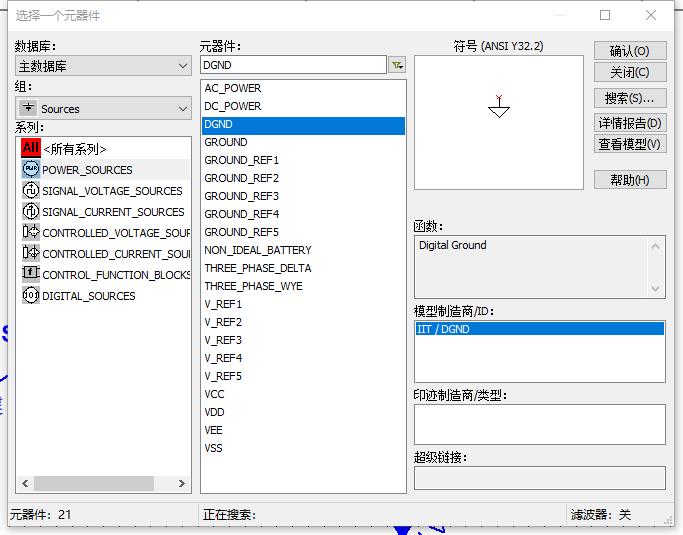Select GROUND_REF3 component
683x535 pixels.
[x=303, y=196]
